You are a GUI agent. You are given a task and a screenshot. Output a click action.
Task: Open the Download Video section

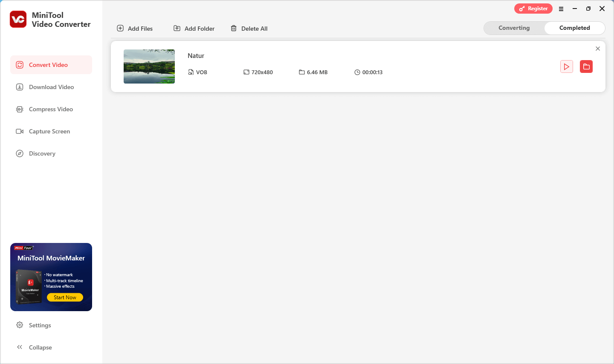[x=51, y=87]
